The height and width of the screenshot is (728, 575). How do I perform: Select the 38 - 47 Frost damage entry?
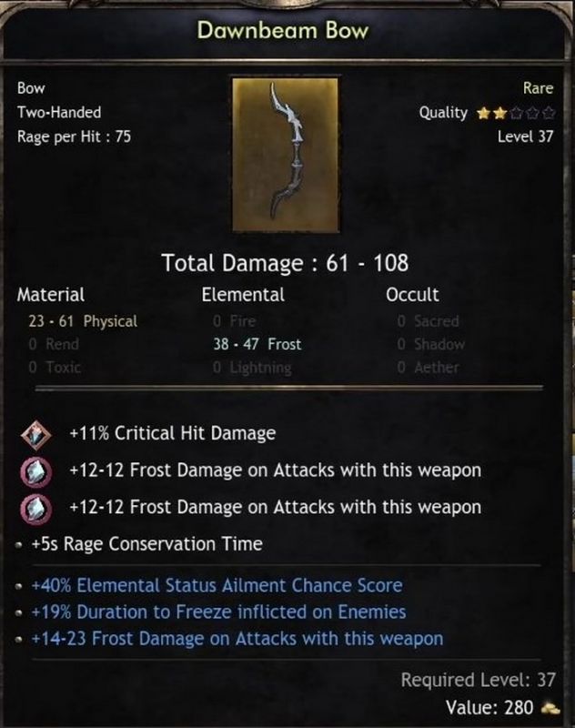pyautogui.click(x=257, y=344)
